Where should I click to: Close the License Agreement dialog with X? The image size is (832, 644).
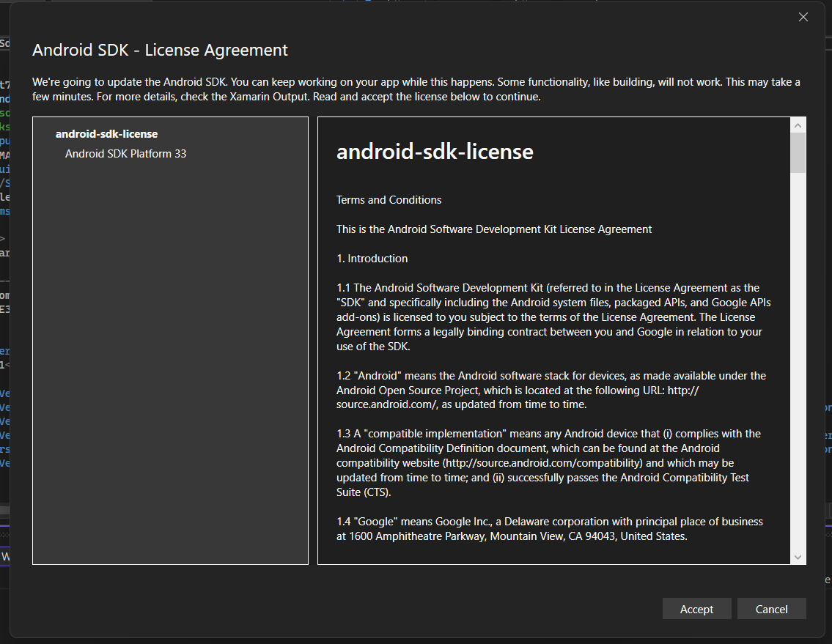(803, 18)
